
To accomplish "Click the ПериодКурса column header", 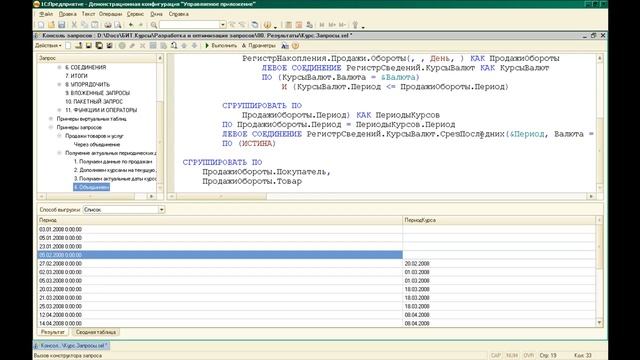I will pos(499,220).
